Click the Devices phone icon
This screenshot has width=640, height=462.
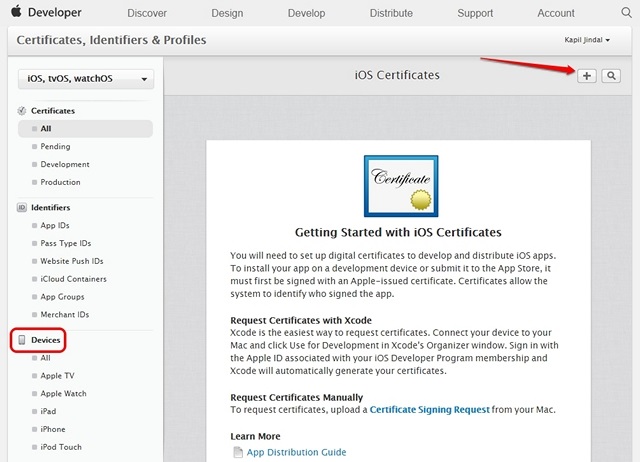22,340
